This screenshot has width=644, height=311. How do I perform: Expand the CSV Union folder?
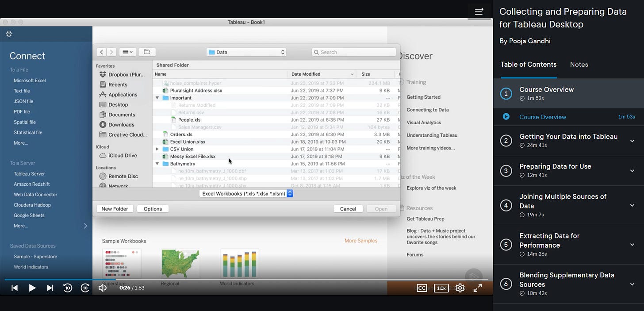[x=157, y=149]
